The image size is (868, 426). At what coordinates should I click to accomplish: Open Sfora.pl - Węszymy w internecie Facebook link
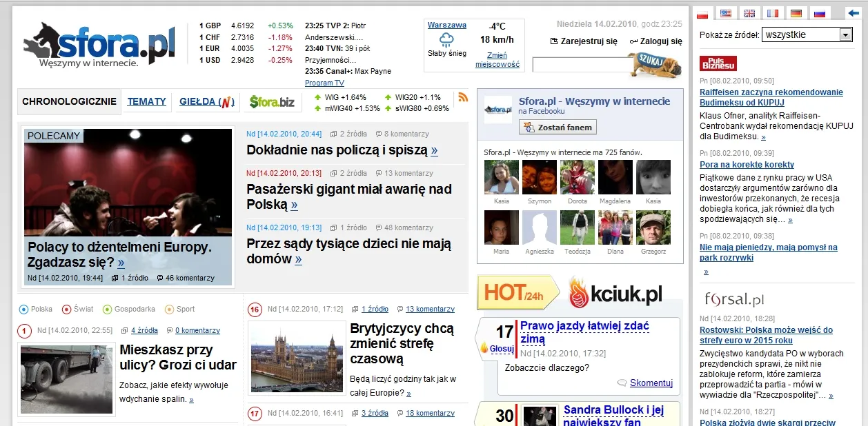[x=594, y=101]
